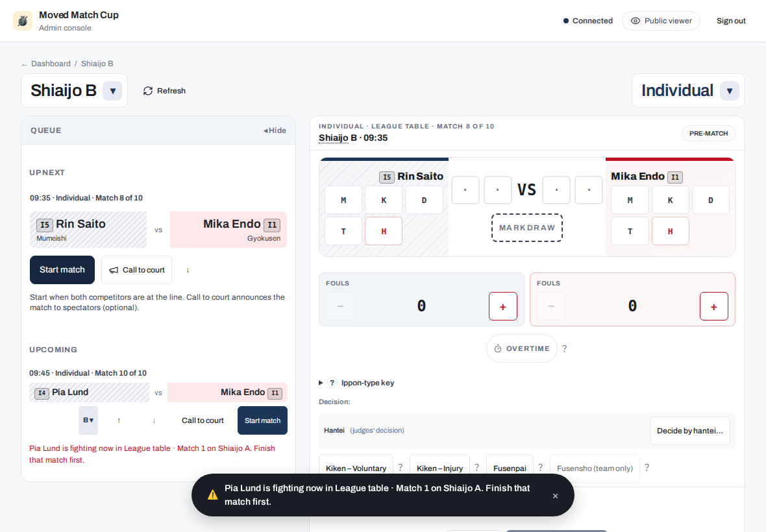Click the Shiaijo B breadcrumb

click(97, 64)
